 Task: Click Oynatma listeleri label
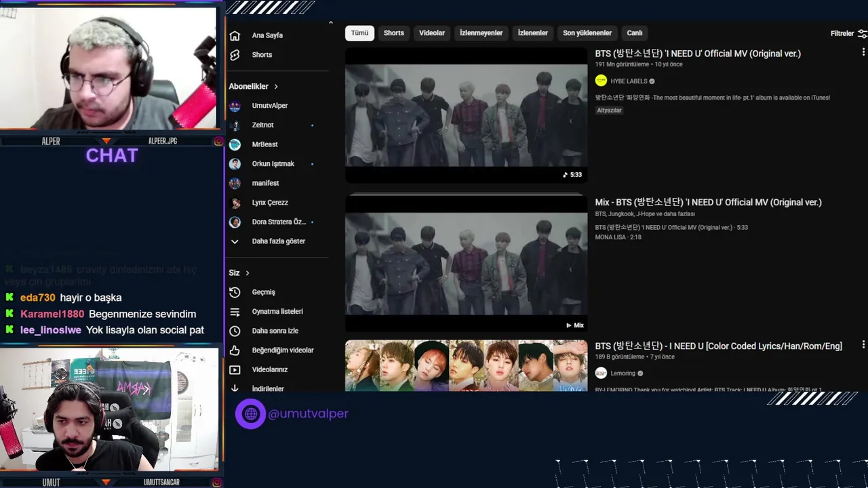[277, 312]
